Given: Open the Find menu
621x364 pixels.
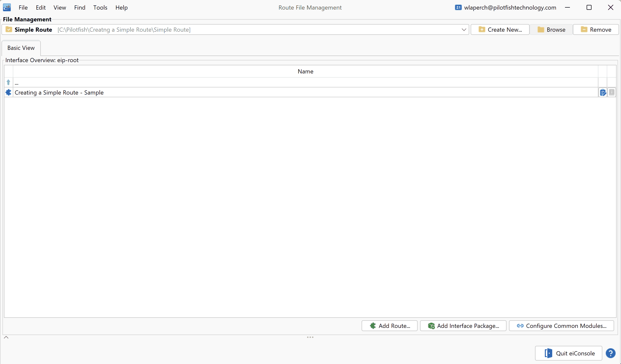Looking at the screenshot, I should coord(80,8).
